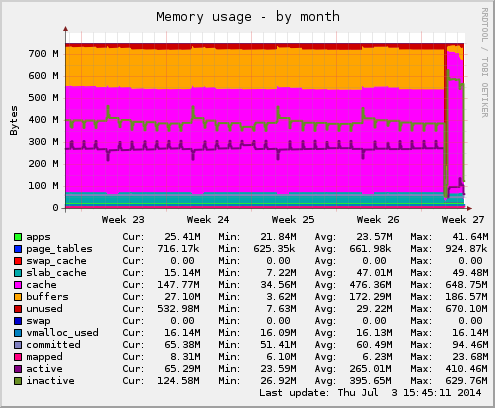495x408 pixels.
Task: Click the 'Week 23' axis label
Action: [123, 220]
